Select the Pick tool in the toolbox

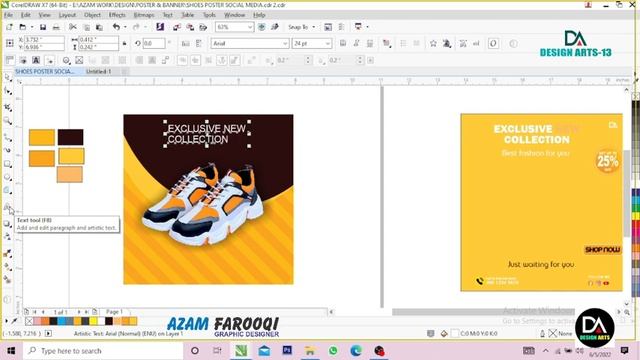[x=8, y=78]
